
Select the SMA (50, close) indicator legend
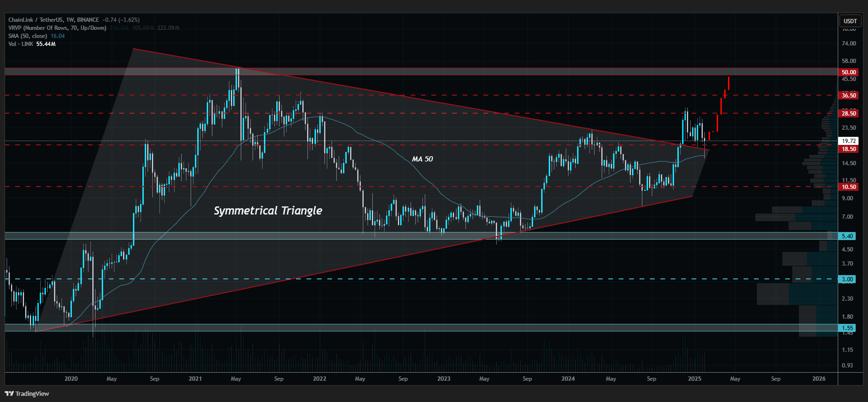point(27,36)
